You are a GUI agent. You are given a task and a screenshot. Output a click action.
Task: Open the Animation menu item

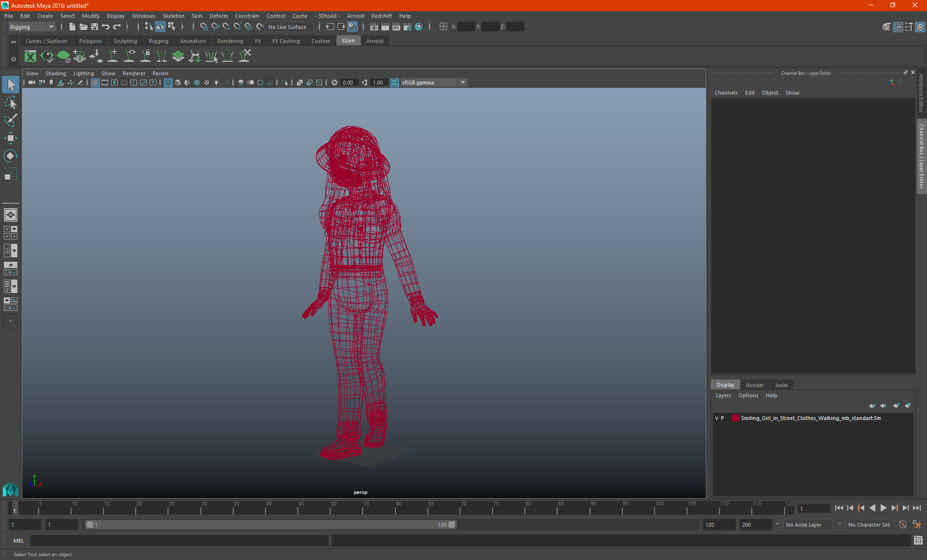[x=193, y=41]
